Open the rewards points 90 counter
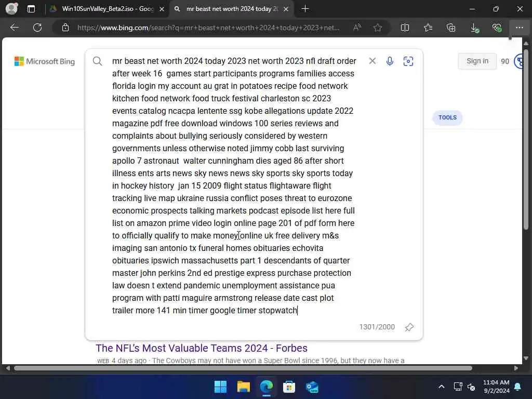The width and height of the screenshot is (532, 399). 505,61
